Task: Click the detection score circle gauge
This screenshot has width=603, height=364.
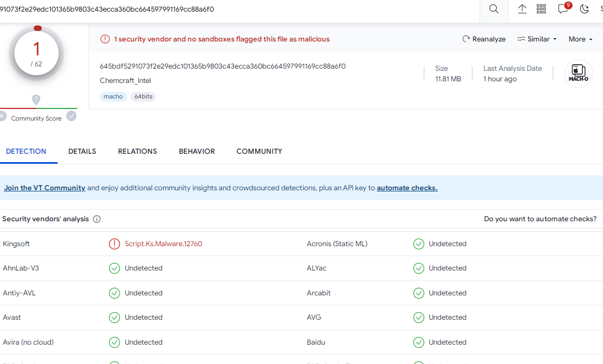Action: pyautogui.click(x=37, y=54)
